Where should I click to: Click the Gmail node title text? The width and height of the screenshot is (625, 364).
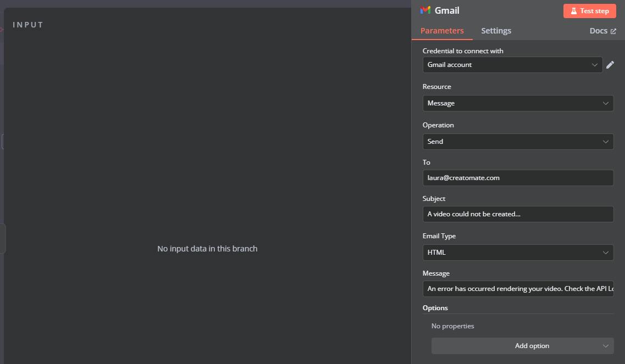[447, 11]
